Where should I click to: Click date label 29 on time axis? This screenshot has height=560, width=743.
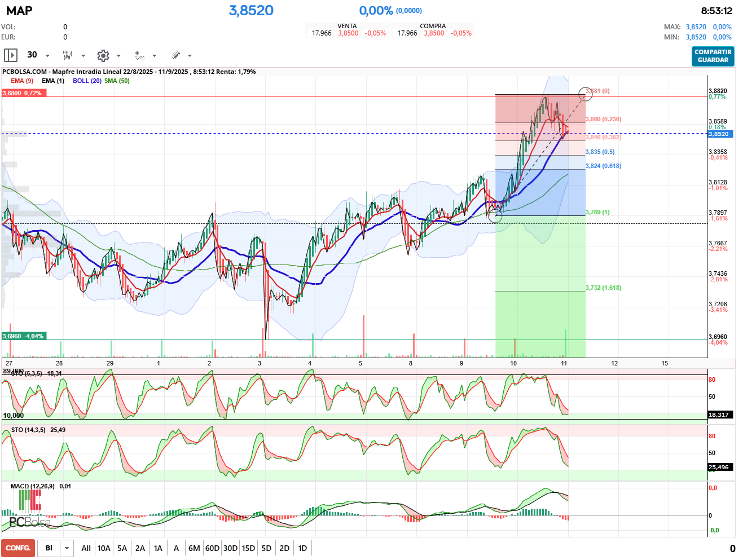point(110,363)
